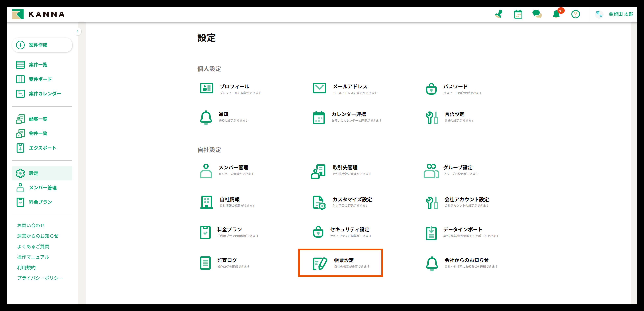
Task: Click the help question mark icon
Action: (575, 14)
